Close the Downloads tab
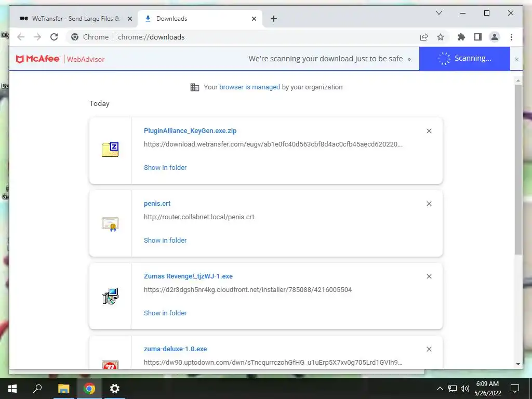The width and height of the screenshot is (532, 399). click(254, 19)
